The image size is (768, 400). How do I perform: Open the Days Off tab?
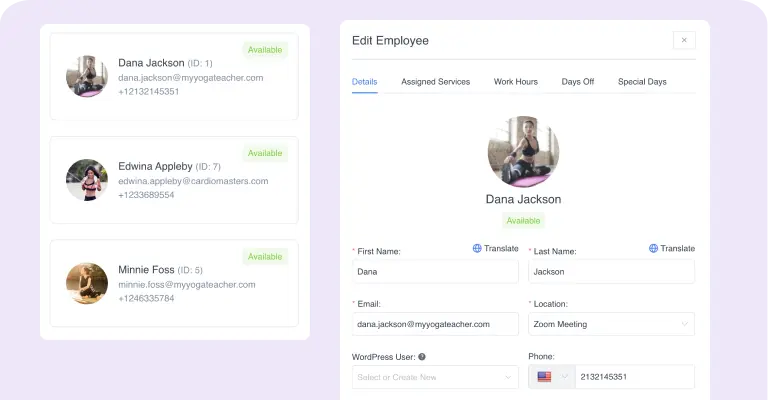(x=577, y=82)
